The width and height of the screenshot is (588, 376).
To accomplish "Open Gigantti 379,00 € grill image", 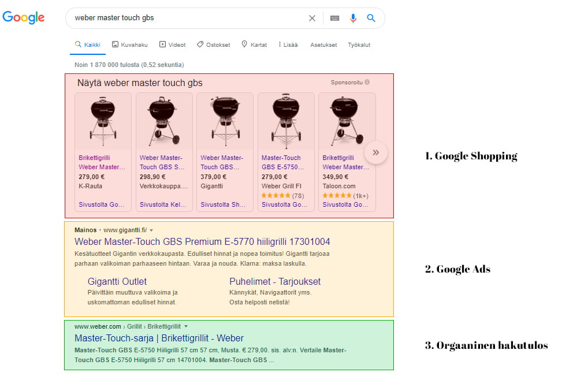I will pyautogui.click(x=225, y=121).
